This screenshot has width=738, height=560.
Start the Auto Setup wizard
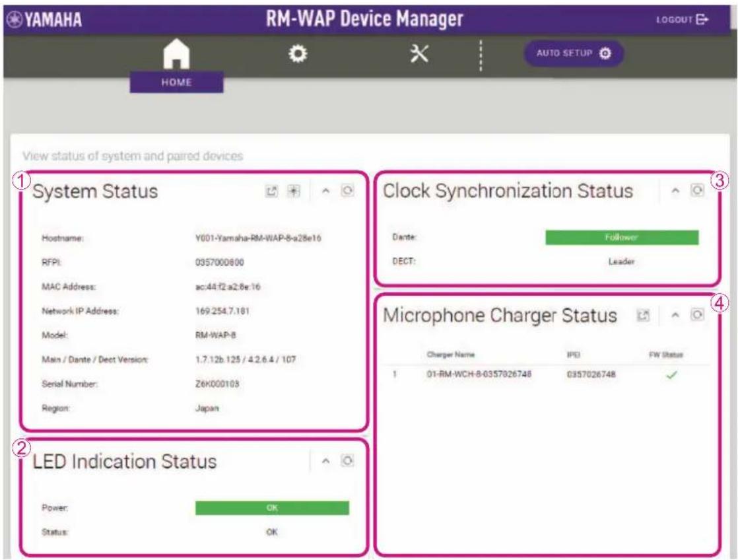(x=574, y=53)
